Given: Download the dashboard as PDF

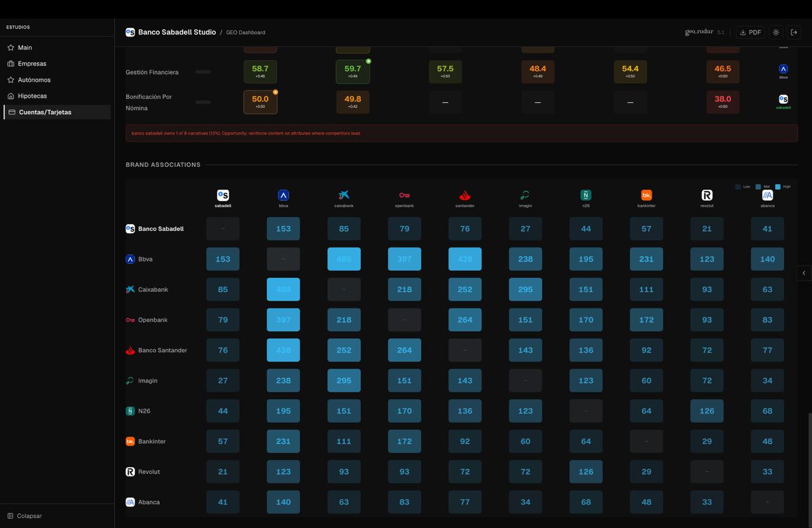Looking at the screenshot, I should pos(750,32).
